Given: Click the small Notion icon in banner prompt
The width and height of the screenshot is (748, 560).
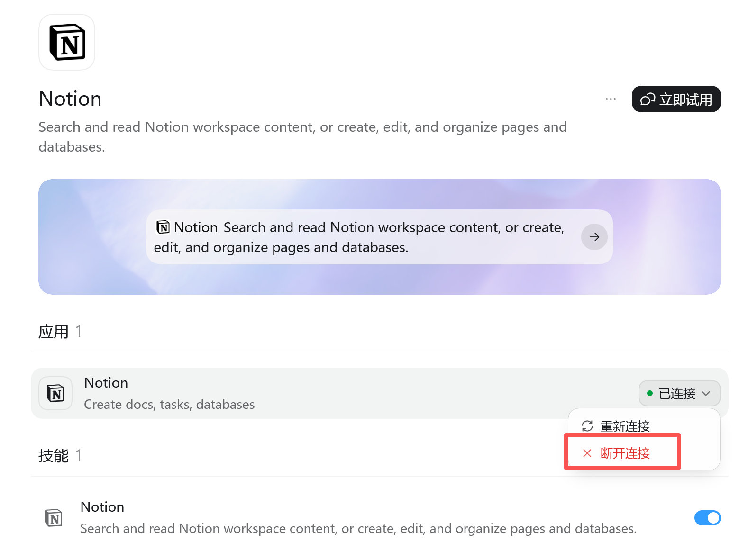Looking at the screenshot, I should tap(163, 227).
